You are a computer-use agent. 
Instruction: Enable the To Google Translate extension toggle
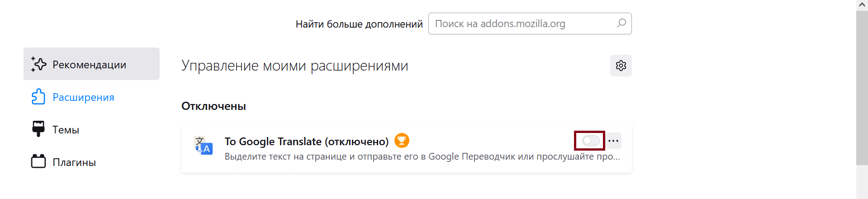click(x=590, y=141)
